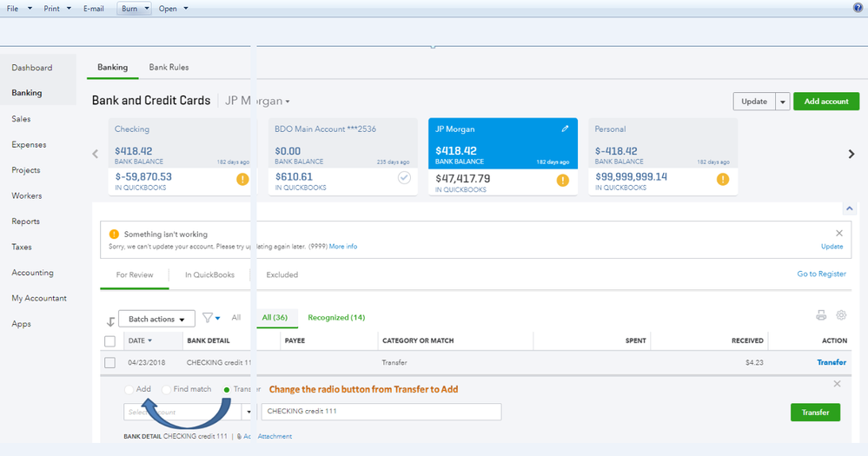Viewport: 868px width, 456px height.
Task: Open Projects in the sidebar
Action: 26,170
